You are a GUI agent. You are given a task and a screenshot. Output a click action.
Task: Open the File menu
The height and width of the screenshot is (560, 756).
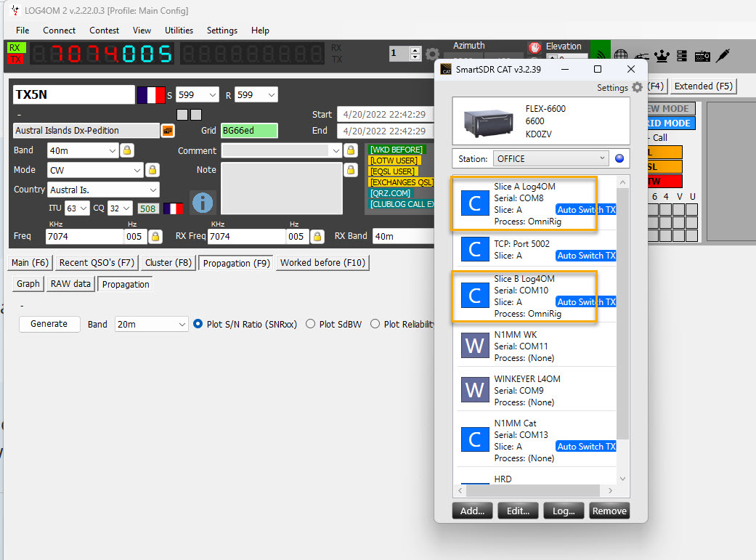click(23, 31)
